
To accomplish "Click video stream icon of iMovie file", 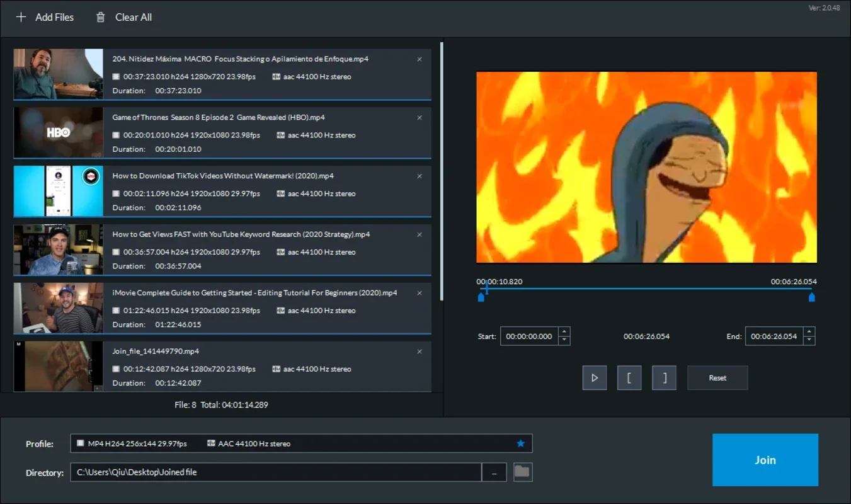I will coord(116,311).
